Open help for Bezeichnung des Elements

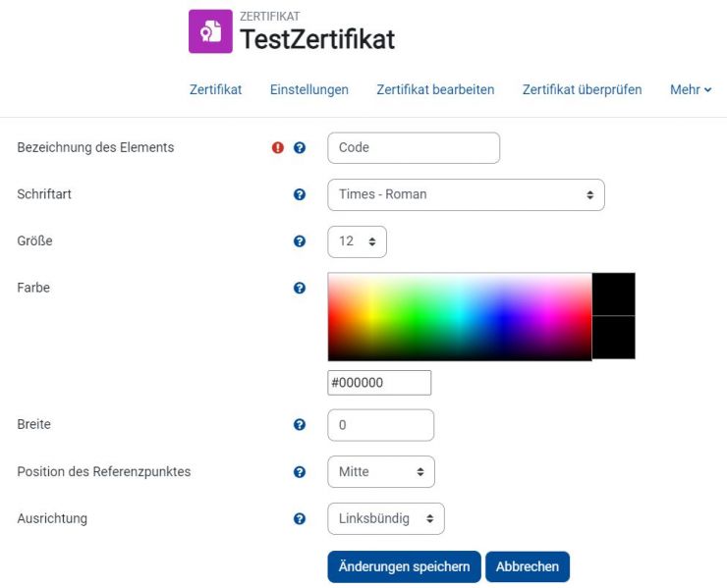point(300,147)
